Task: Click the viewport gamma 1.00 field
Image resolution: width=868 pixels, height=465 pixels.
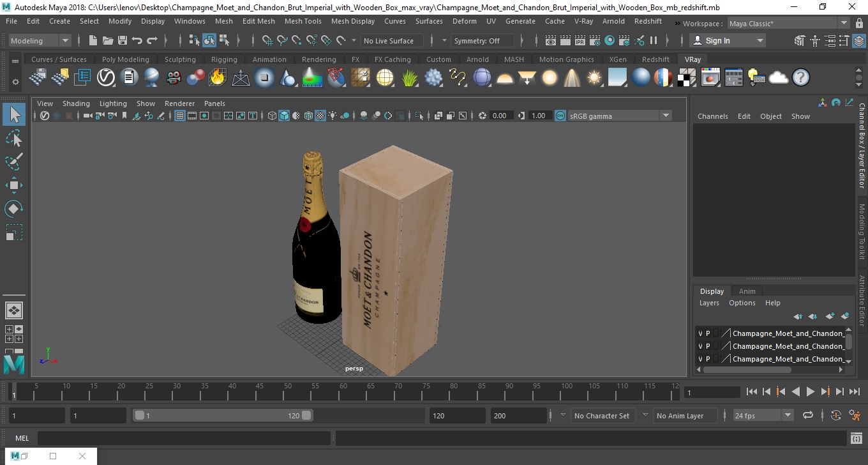Action: coord(539,116)
